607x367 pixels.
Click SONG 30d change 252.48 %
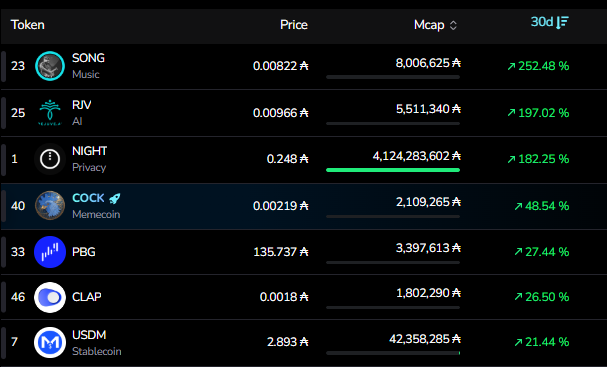tap(538, 66)
